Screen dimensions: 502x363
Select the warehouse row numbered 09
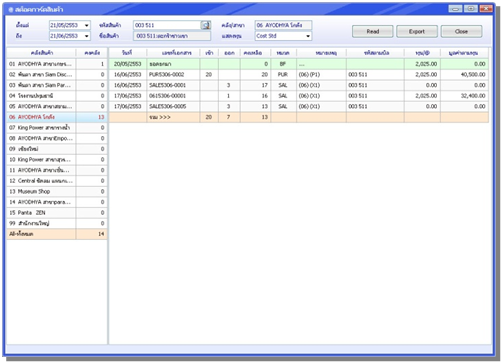[57, 149]
